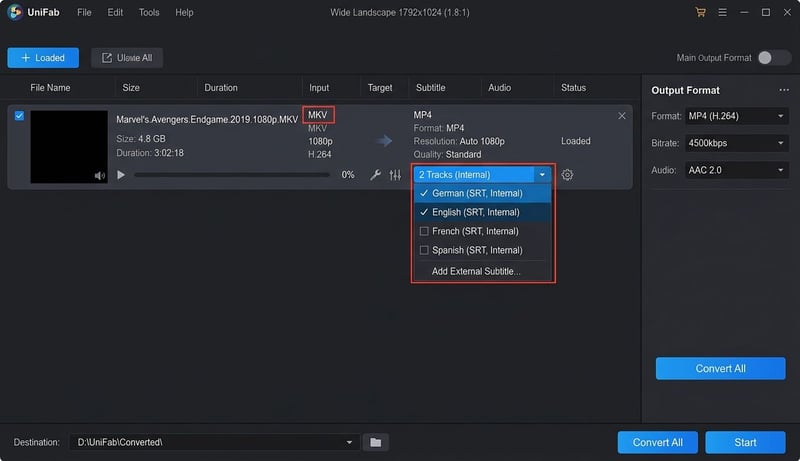Click the Target column header
Screen dimensions: 800x461
pyautogui.click(x=380, y=88)
